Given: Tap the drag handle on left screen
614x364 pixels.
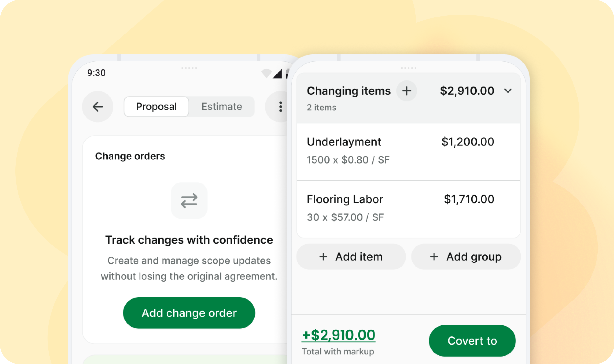Looking at the screenshot, I should (x=189, y=68).
